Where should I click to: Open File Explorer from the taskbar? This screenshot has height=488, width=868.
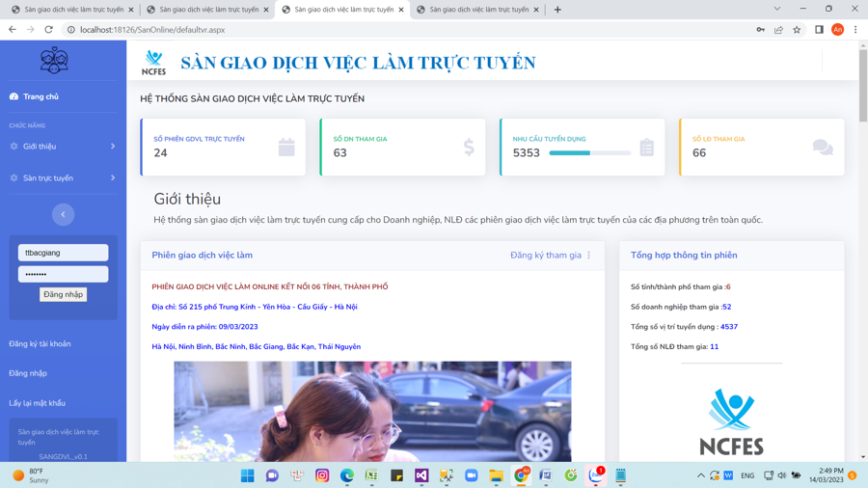point(496,475)
